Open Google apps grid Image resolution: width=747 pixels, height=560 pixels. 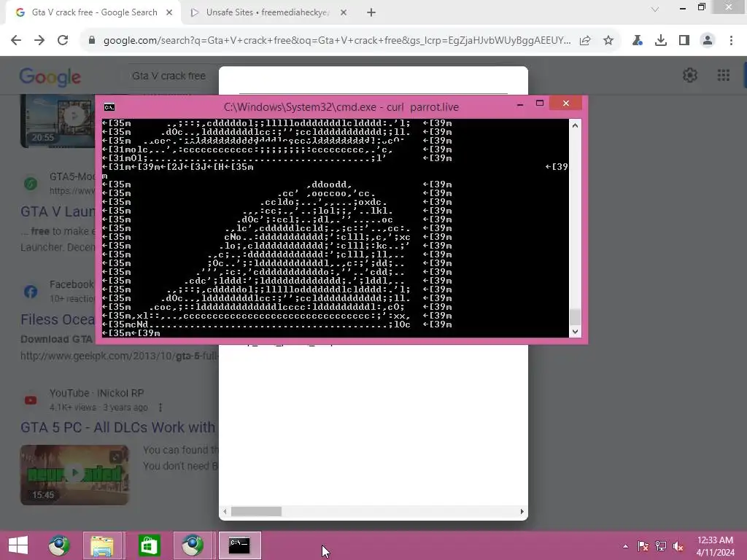coord(723,75)
